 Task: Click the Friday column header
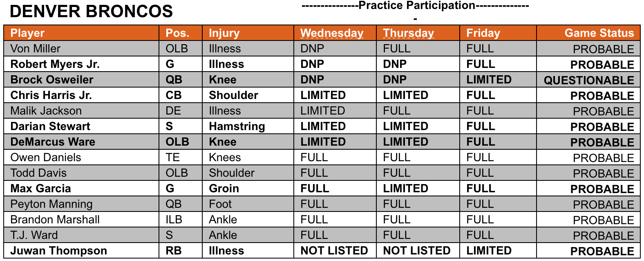pyautogui.click(x=498, y=33)
